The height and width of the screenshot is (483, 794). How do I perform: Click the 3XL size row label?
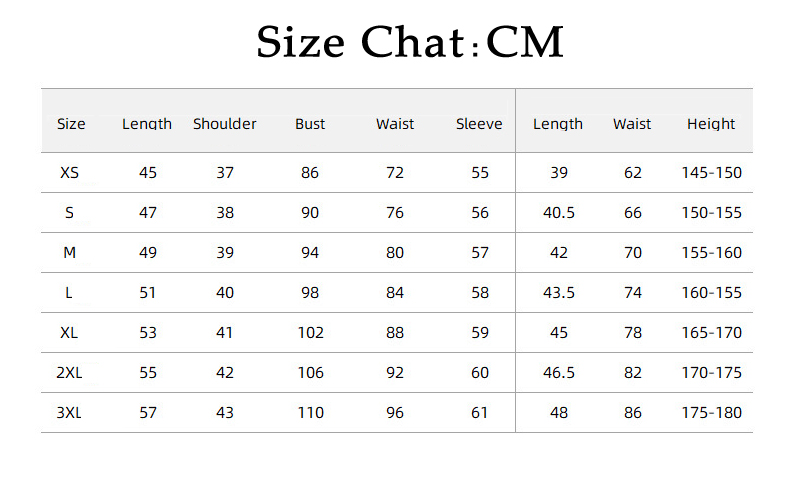(70, 413)
